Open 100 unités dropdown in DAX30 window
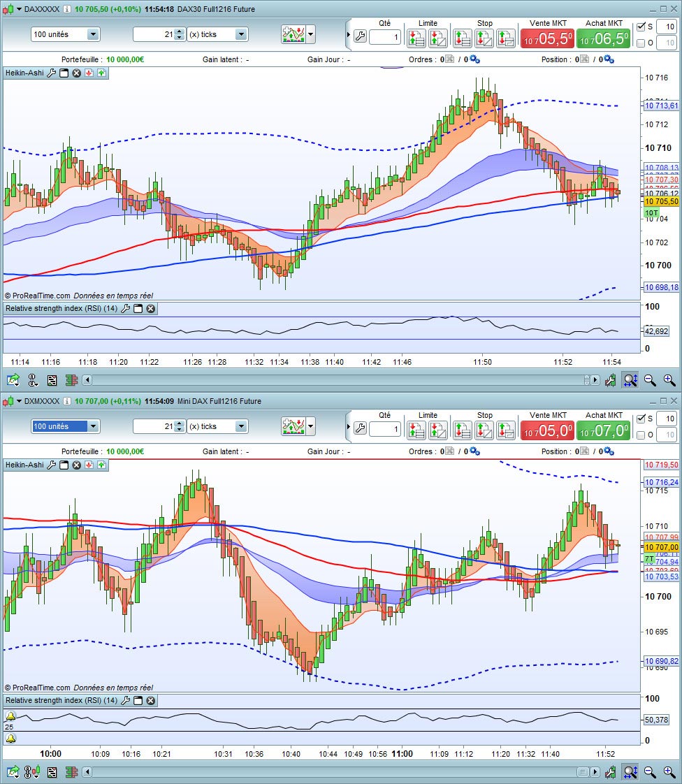The image size is (682, 784). (x=93, y=34)
